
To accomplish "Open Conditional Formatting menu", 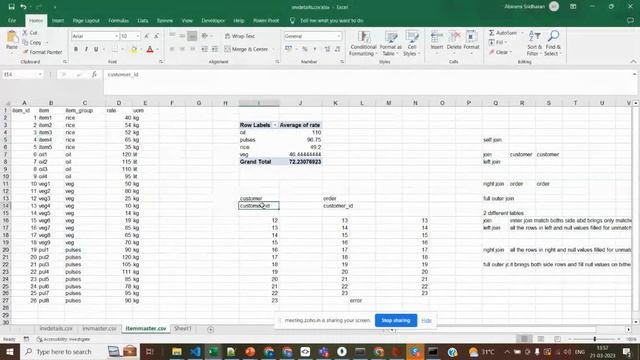I will (x=363, y=43).
